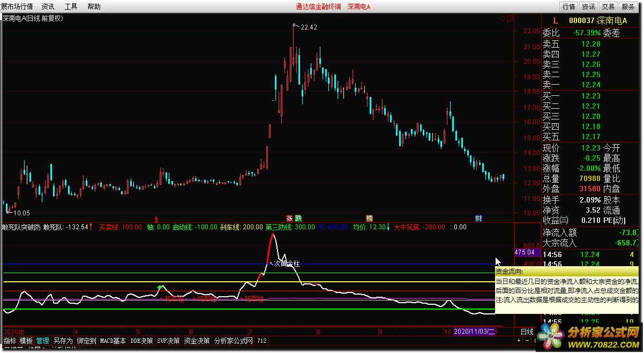The width and height of the screenshot is (644, 353).
Task: Open the 帮助 menu
Action: [x=94, y=6]
